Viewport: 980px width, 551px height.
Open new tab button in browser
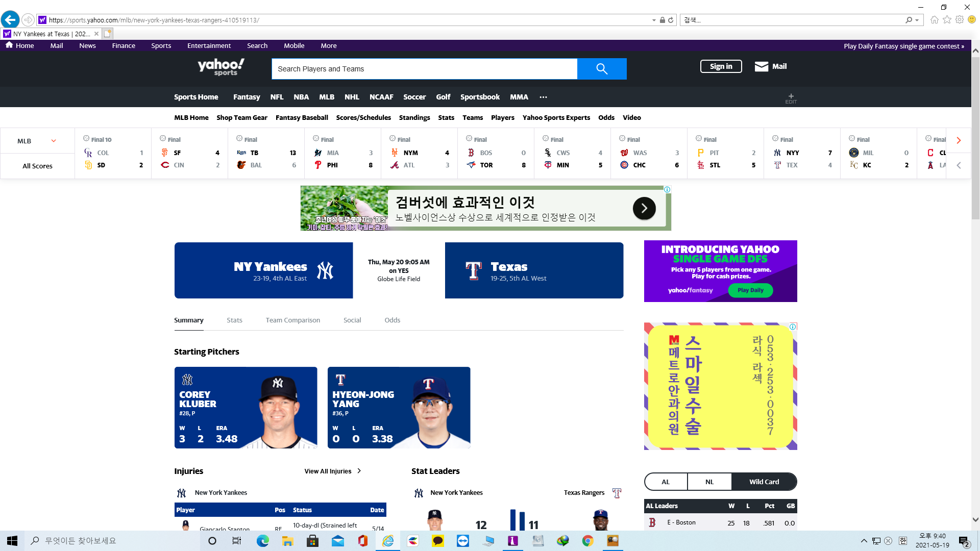coord(107,34)
